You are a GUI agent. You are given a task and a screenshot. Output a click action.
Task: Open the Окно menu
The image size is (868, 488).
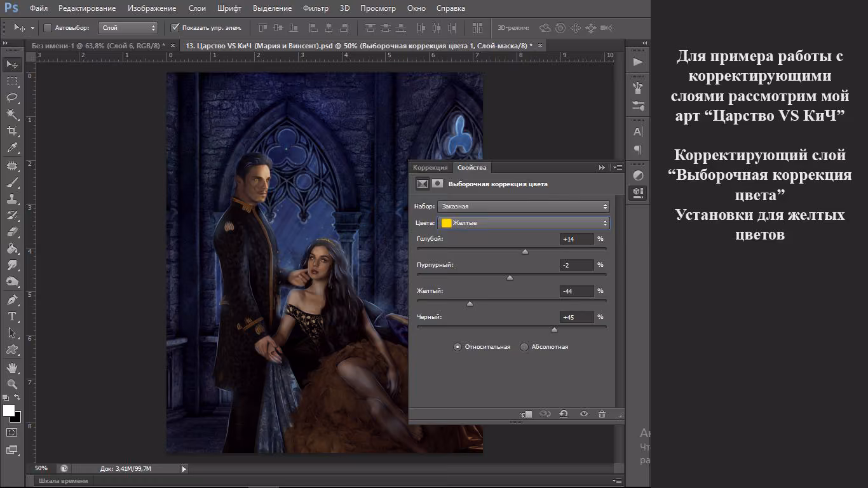tap(416, 8)
